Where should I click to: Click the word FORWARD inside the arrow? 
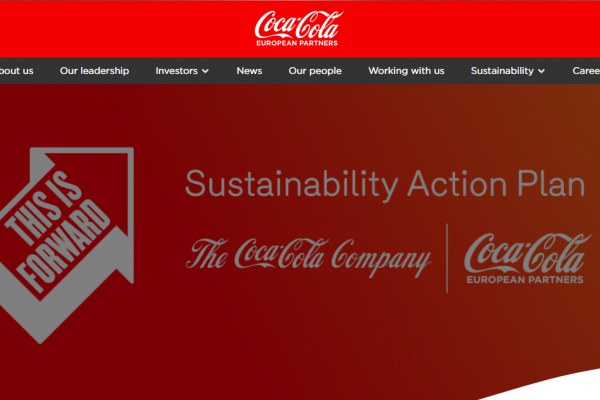pos(64,246)
